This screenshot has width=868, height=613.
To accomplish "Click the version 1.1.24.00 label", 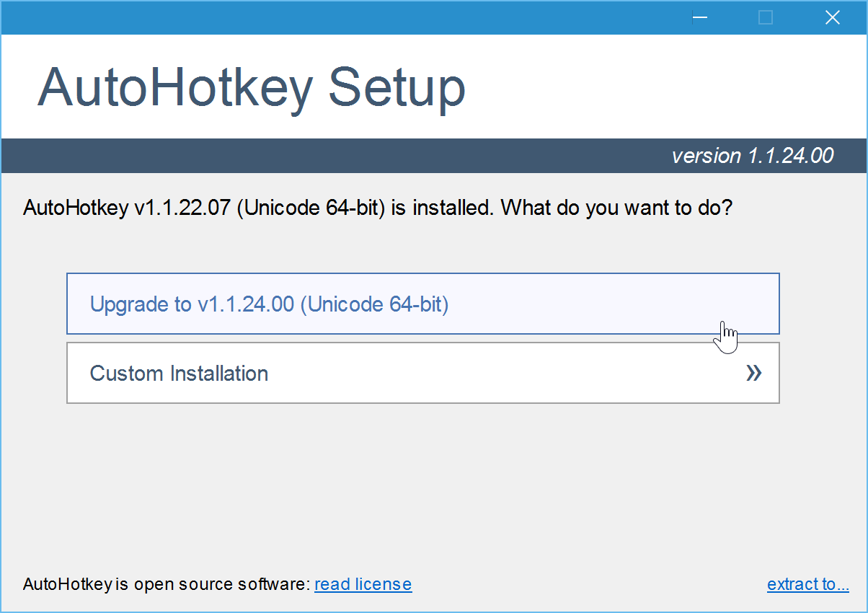I will 753,156.
